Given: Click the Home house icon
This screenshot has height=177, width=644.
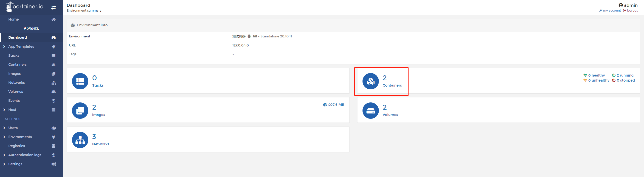Looking at the screenshot, I should pos(54,19).
